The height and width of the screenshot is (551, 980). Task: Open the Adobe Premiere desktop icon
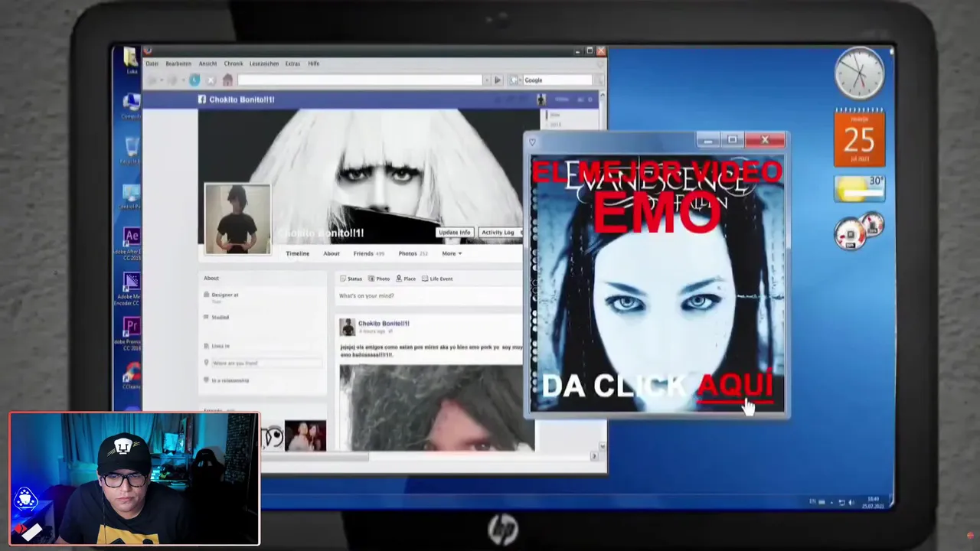coord(131,334)
